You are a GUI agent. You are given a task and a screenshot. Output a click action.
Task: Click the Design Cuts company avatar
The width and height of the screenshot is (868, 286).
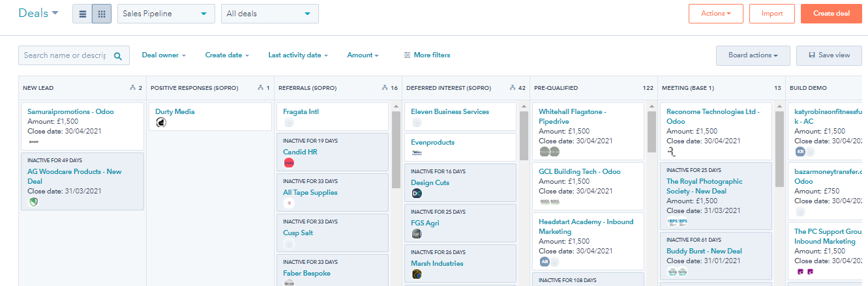pyautogui.click(x=417, y=193)
